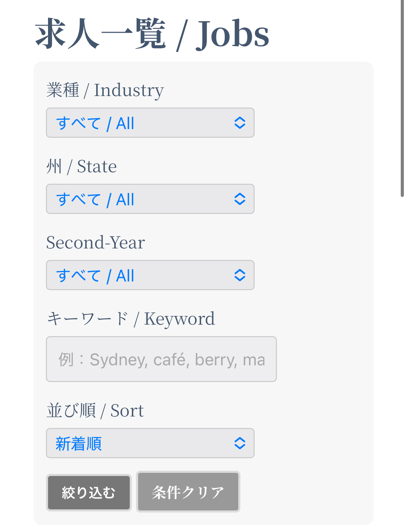Click the 並び順 / Sort label
Viewport: 407px width, 532px height.
pyautogui.click(x=95, y=411)
